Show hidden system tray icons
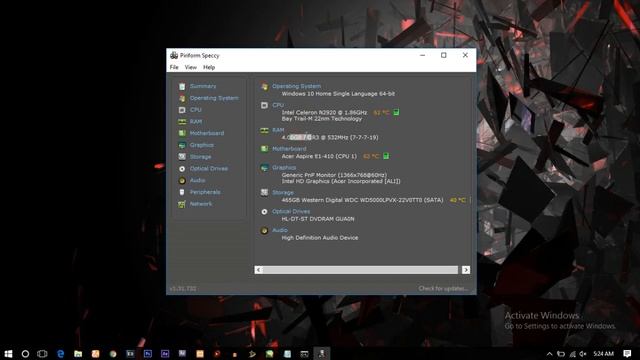The height and width of the screenshot is (360, 640). [x=549, y=354]
